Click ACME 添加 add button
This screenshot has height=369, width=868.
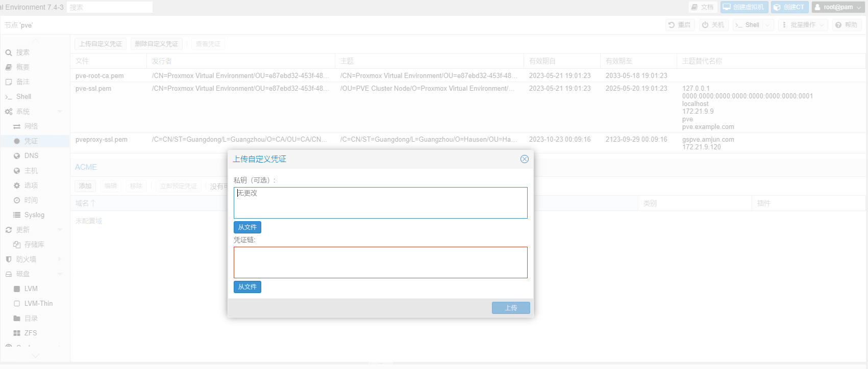(85, 186)
